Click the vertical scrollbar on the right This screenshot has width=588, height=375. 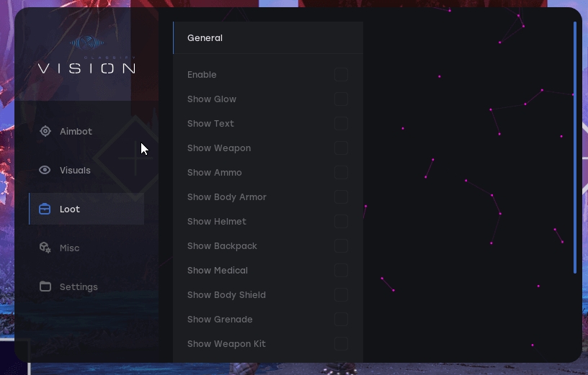[575, 148]
